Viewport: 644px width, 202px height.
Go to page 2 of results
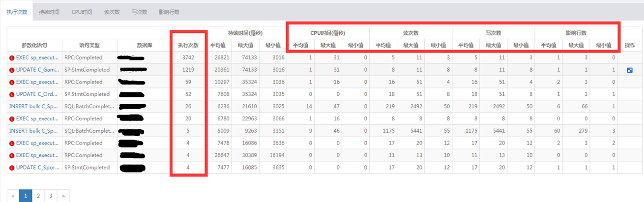point(38,196)
